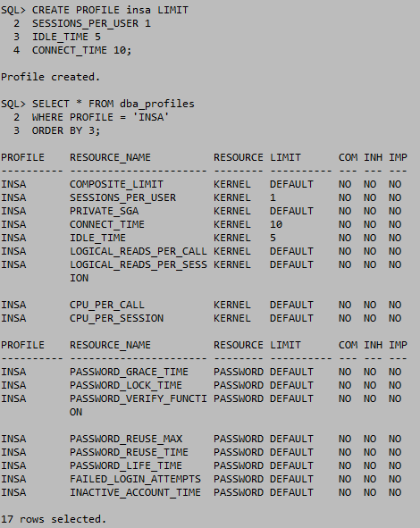Screen dimensions: 420x528
Task: Select CONNECT_TIME in the query results
Action: point(107,224)
